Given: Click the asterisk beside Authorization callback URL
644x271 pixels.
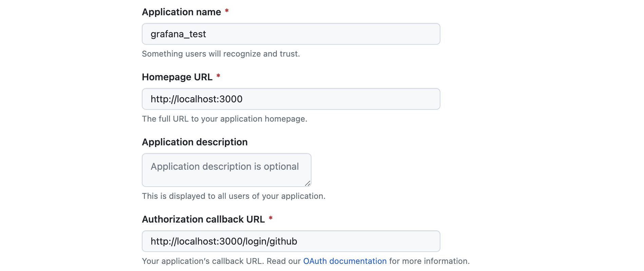Looking at the screenshot, I should (270, 218).
